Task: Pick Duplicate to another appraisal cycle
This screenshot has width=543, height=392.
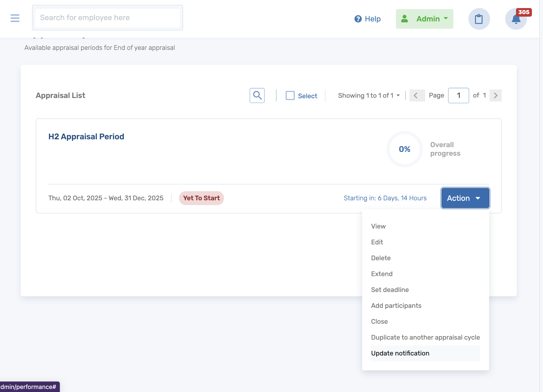Action: pyautogui.click(x=425, y=337)
